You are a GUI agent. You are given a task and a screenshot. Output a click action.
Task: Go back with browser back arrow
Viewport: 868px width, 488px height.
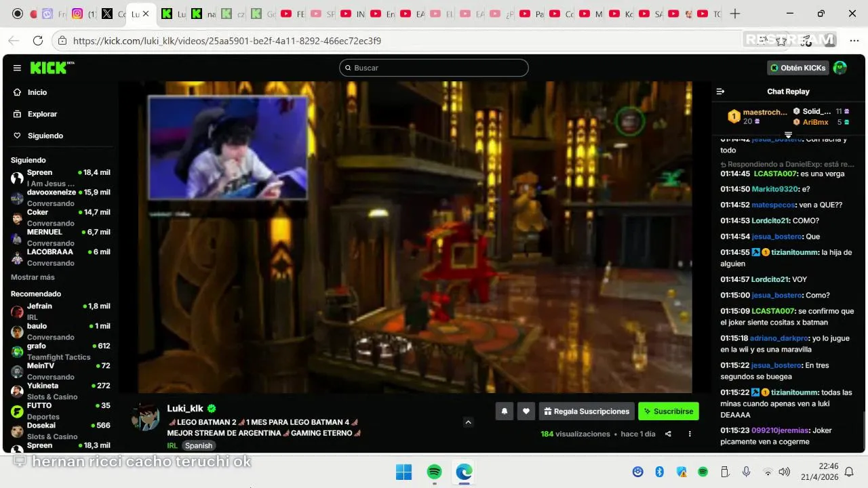click(x=14, y=41)
